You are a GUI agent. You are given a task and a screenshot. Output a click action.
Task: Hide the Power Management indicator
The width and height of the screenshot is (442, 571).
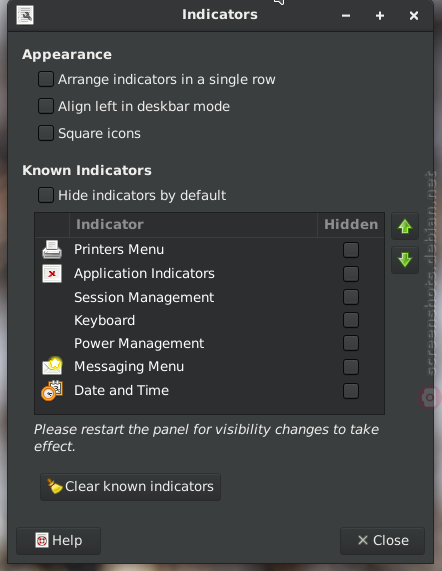click(x=351, y=343)
